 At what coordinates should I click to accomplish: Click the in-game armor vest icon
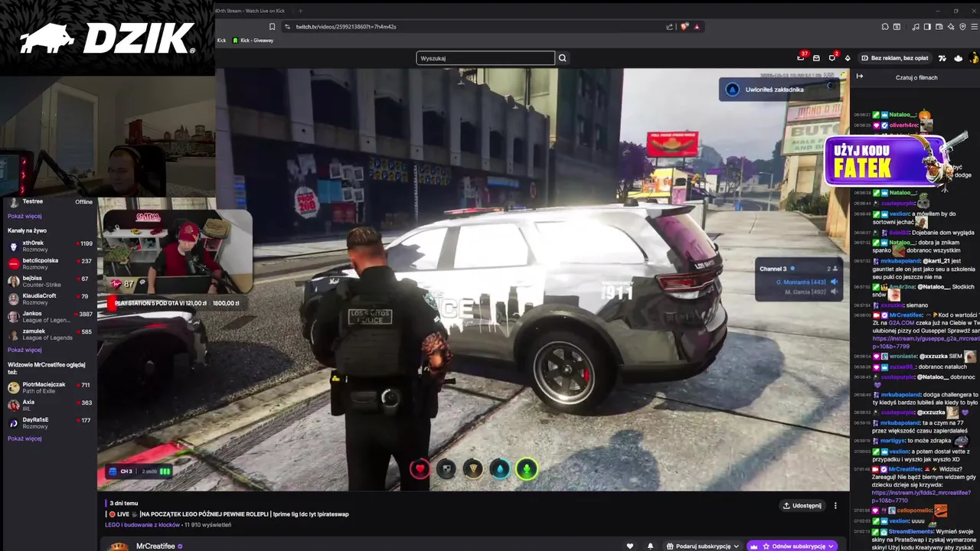click(x=446, y=469)
